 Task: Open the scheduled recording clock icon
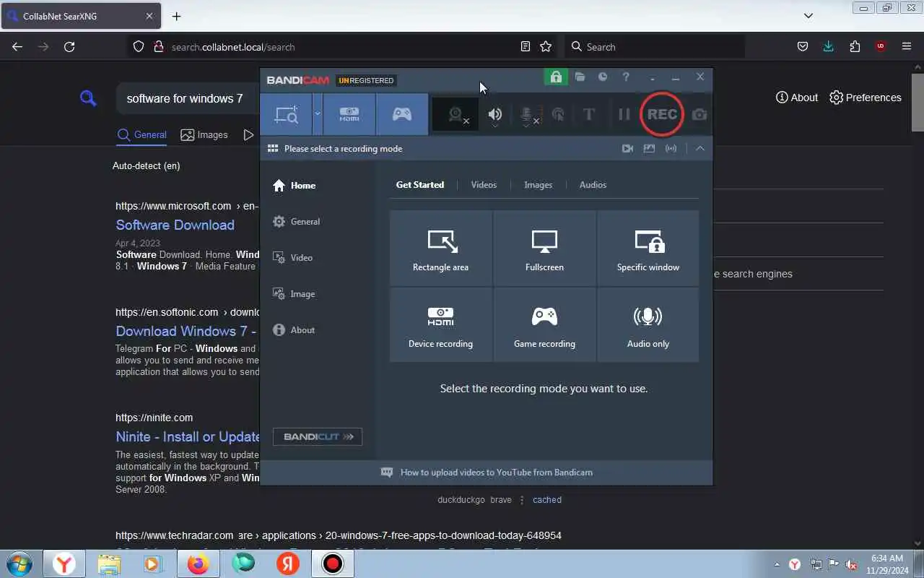tap(603, 77)
